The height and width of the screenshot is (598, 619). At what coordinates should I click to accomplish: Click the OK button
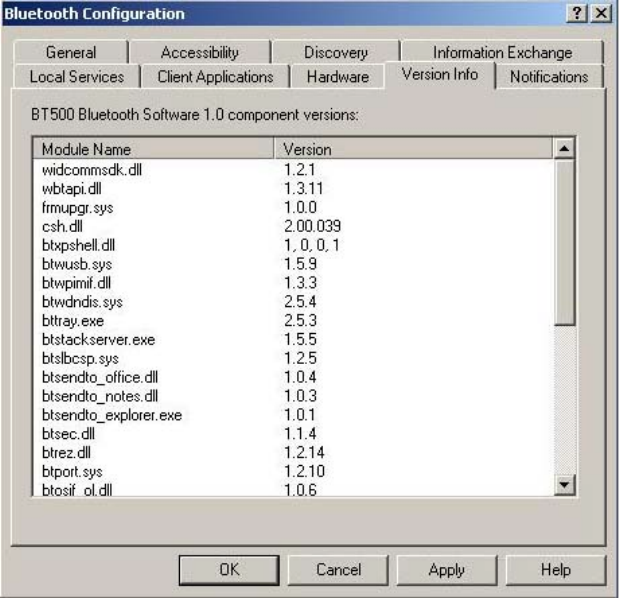229,570
